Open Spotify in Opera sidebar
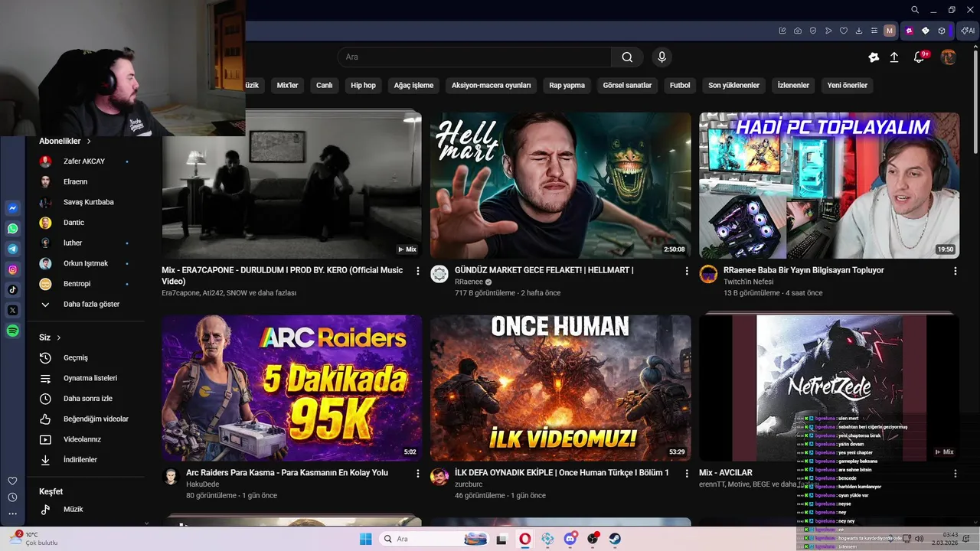Screen dimensions: 980x551 tap(13, 331)
